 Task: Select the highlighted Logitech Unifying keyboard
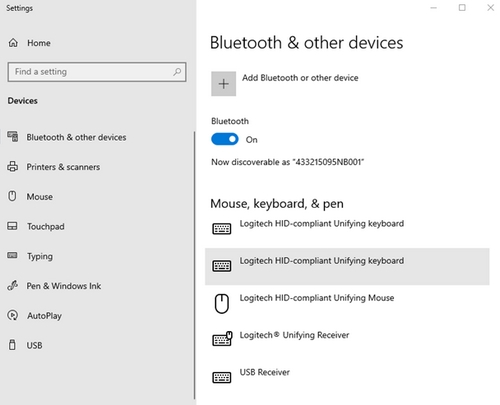pos(347,266)
